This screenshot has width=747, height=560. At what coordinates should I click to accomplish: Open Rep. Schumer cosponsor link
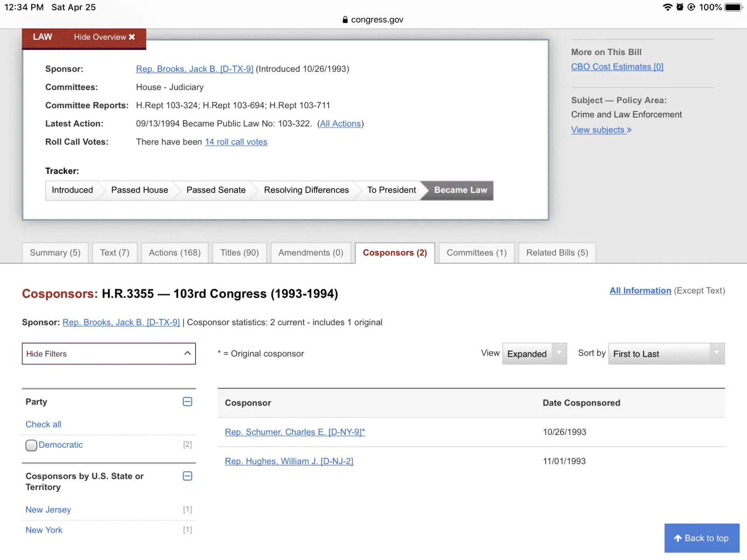point(295,432)
